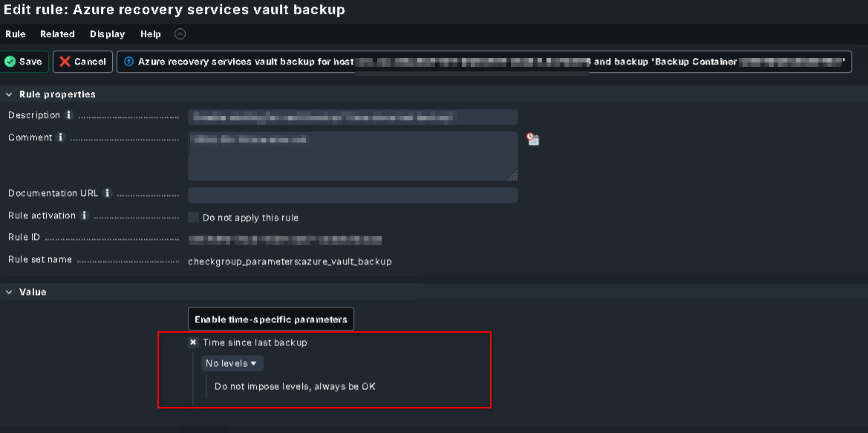Image resolution: width=868 pixels, height=433 pixels.
Task: Click the timestamp icon next to comment box
Action: [532, 139]
